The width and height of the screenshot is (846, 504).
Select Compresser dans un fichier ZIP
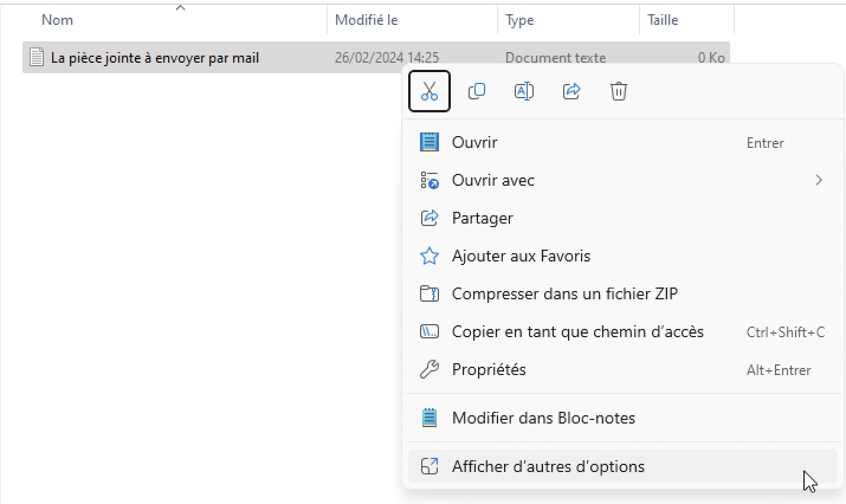pyautogui.click(x=564, y=293)
